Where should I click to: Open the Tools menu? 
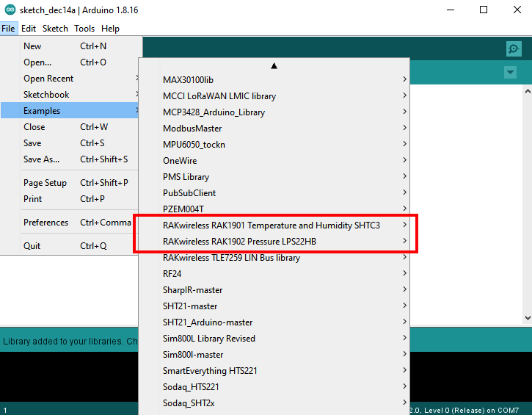84,29
